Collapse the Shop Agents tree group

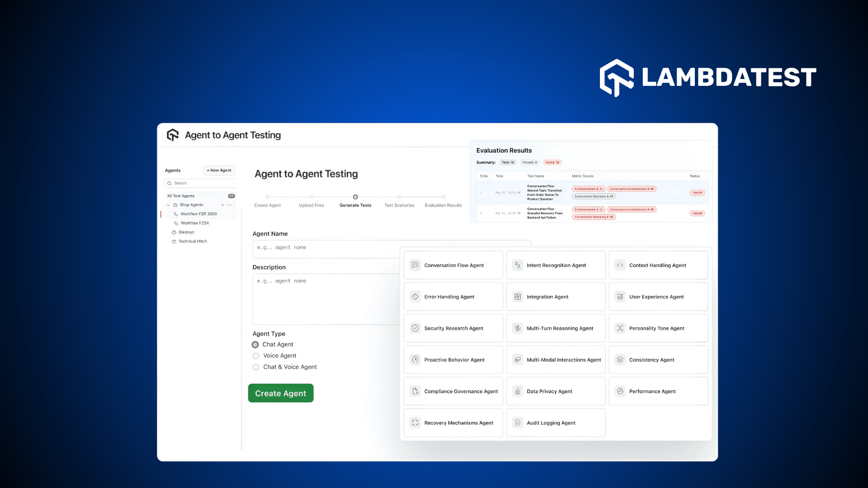point(169,205)
